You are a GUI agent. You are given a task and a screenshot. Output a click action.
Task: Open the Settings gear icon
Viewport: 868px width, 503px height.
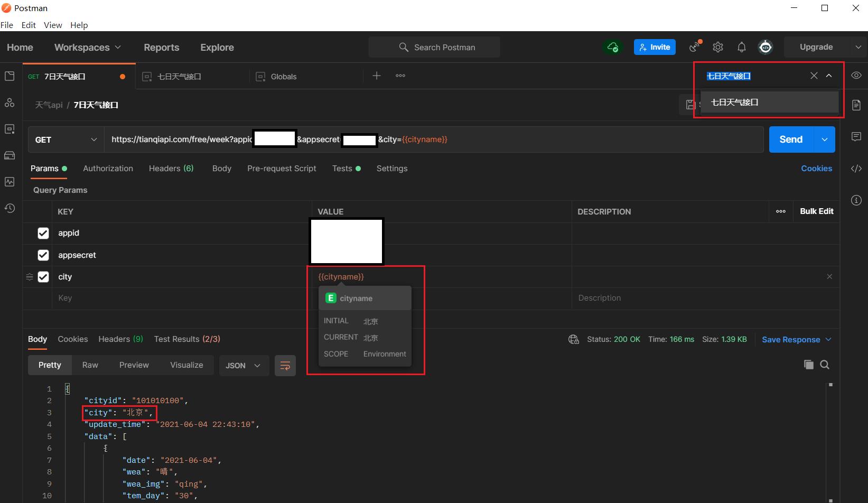[717, 47]
